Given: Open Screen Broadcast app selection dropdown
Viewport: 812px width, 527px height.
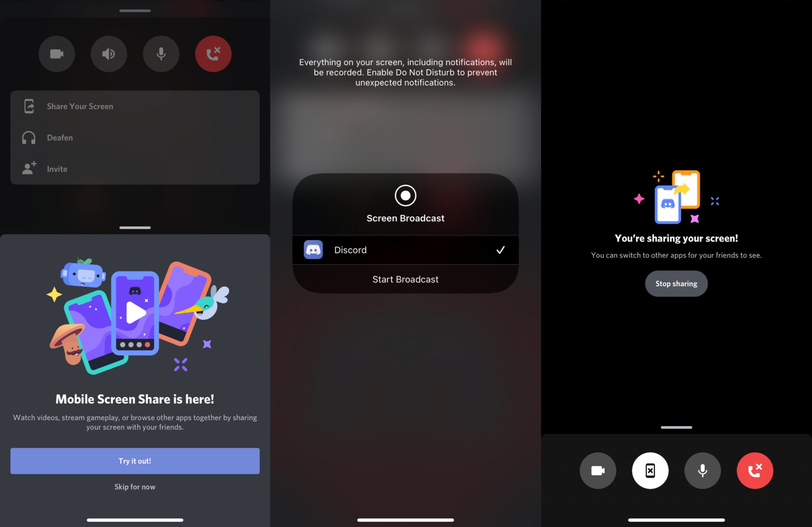Looking at the screenshot, I should pyautogui.click(x=406, y=249).
